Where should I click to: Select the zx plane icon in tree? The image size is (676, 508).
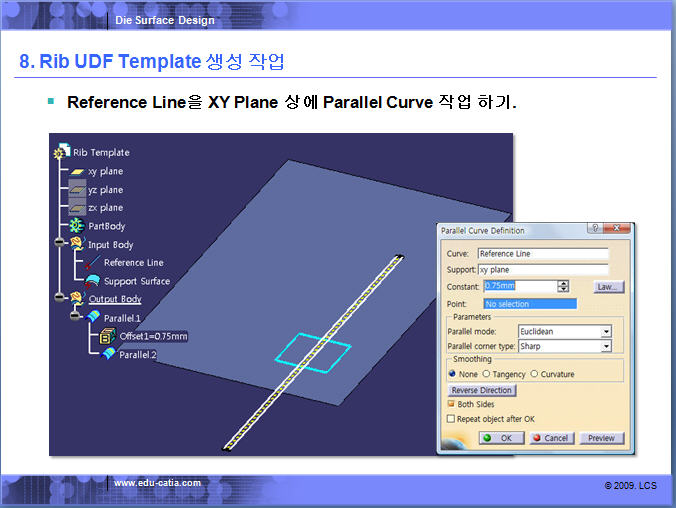pyautogui.click(x=77, y=208)
